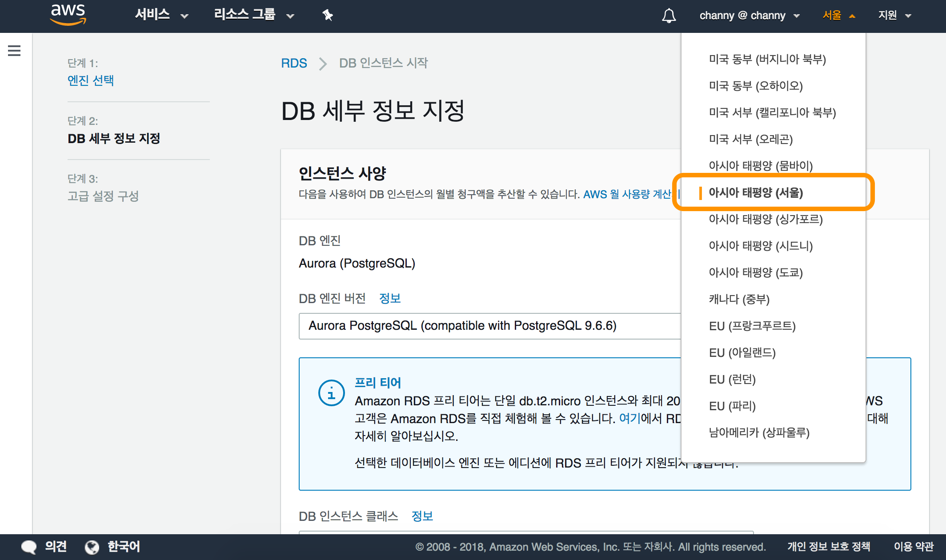Open the notifications bell icon
The width and height of the screenshot is (946, 560).
tap(669, 16)
